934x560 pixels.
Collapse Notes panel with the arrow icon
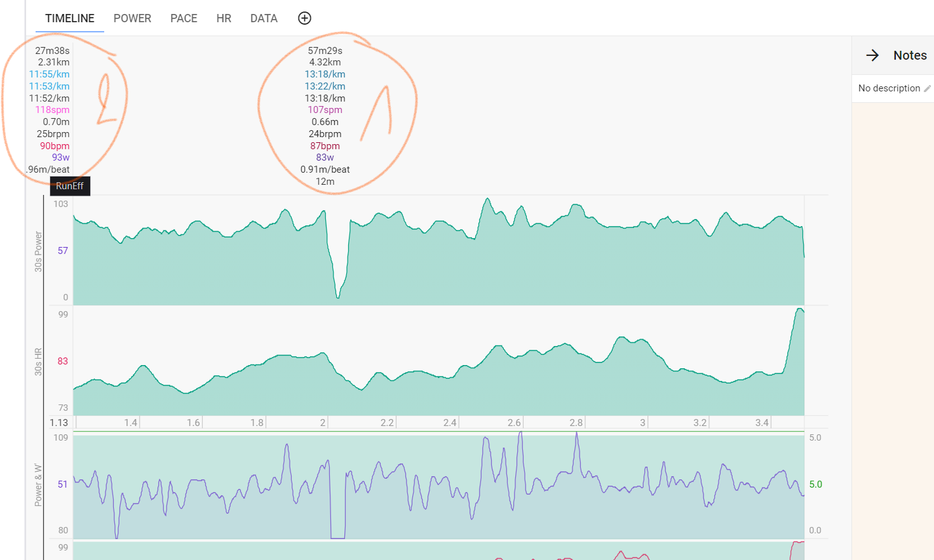coord(872,55)
